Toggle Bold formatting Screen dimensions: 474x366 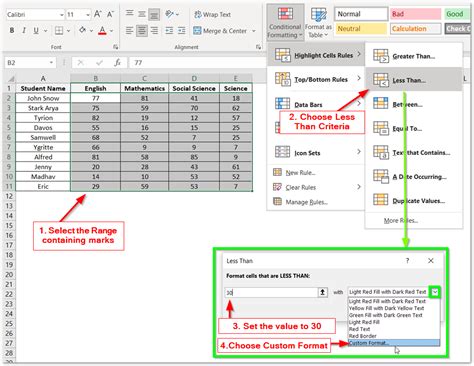[x=12, y=31]
